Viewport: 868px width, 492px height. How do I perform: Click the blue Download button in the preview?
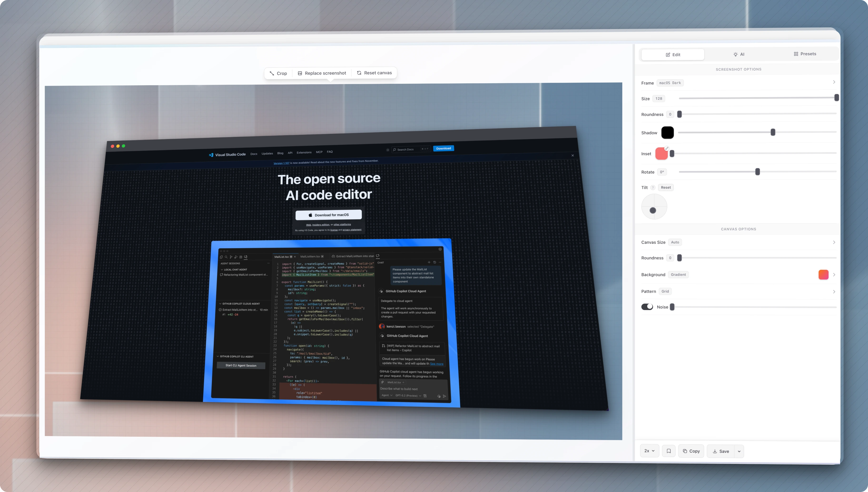tap(443, 148)
